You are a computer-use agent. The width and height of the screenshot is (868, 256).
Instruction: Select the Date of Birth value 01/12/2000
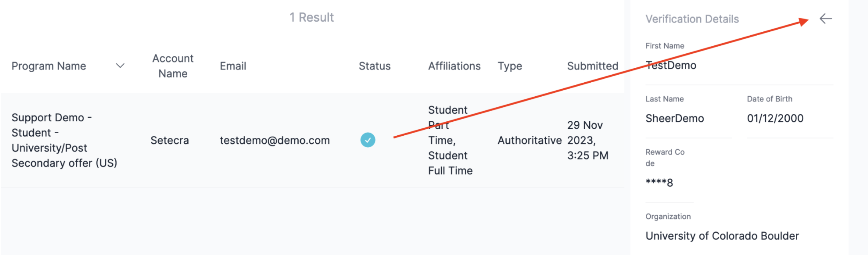point(775,118)
